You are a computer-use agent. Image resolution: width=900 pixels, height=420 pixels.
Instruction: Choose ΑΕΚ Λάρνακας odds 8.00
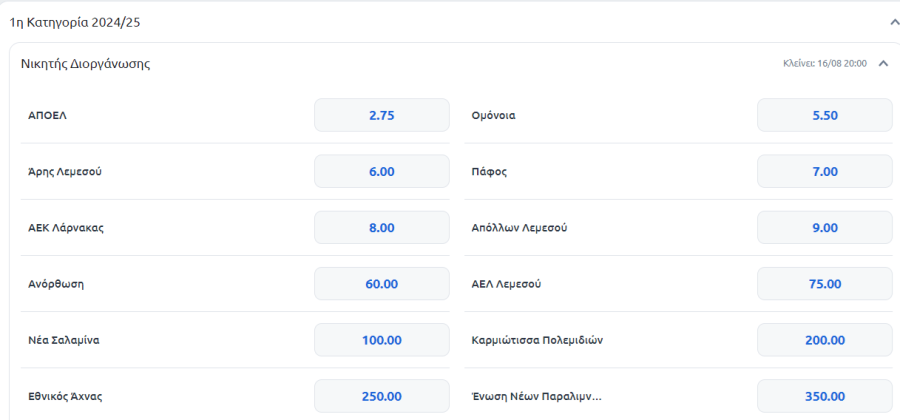(382, 228)
